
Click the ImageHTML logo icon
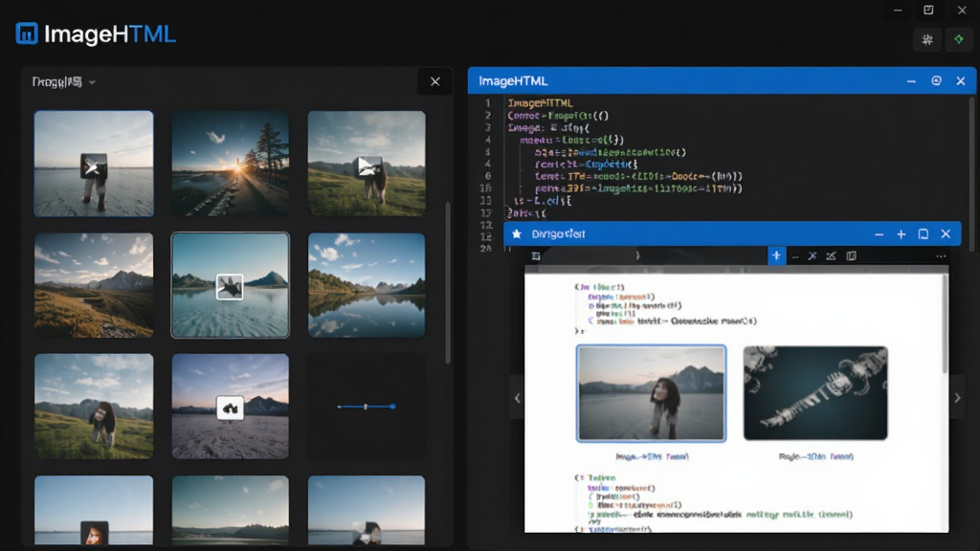26,33
